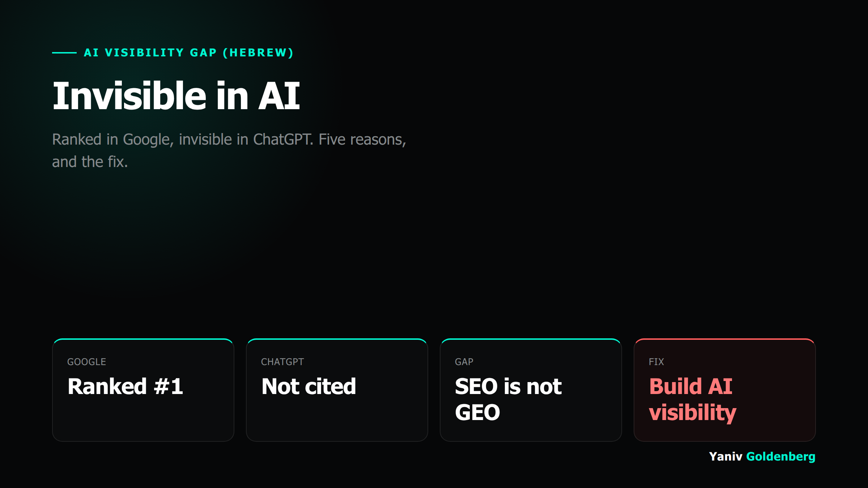
Task: Click the green Goldenberg surname
Action: coord(781,457)
